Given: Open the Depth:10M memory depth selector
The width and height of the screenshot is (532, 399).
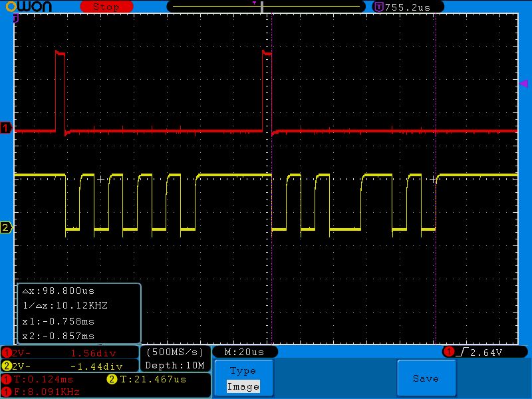Looking at the screenshot, I should (174, 365).
